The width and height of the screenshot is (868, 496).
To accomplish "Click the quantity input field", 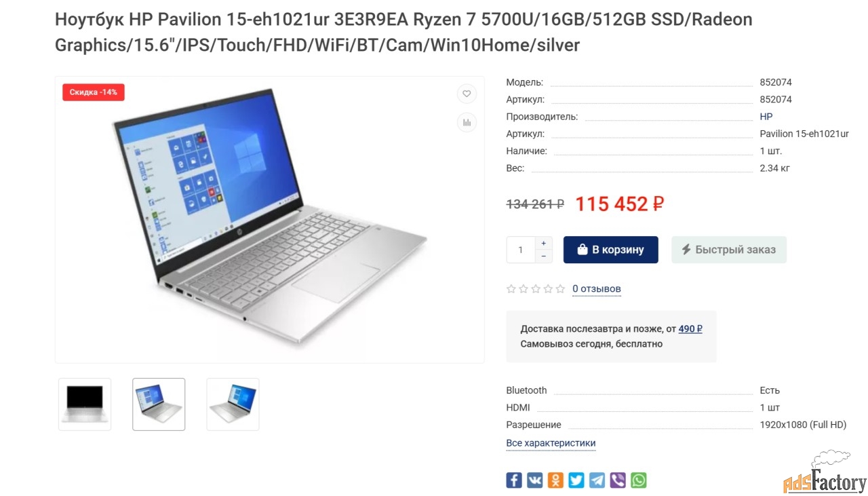I will (x=521, y=250).
